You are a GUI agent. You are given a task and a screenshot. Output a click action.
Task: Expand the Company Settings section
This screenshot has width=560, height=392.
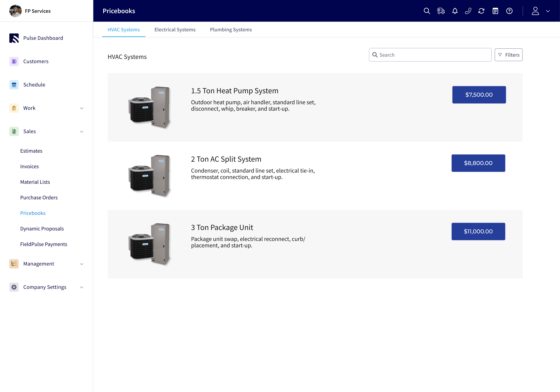click(82, 287)
